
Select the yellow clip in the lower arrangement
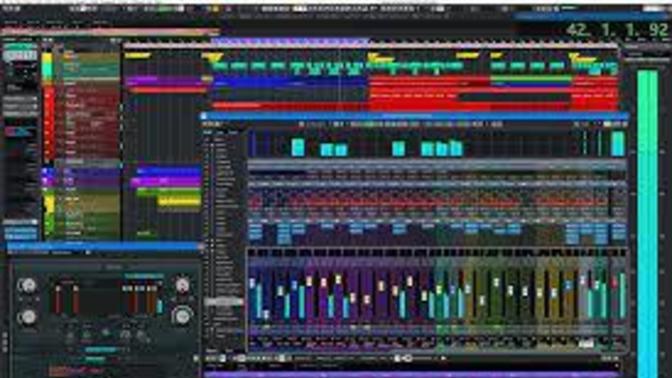click(180, 202)
